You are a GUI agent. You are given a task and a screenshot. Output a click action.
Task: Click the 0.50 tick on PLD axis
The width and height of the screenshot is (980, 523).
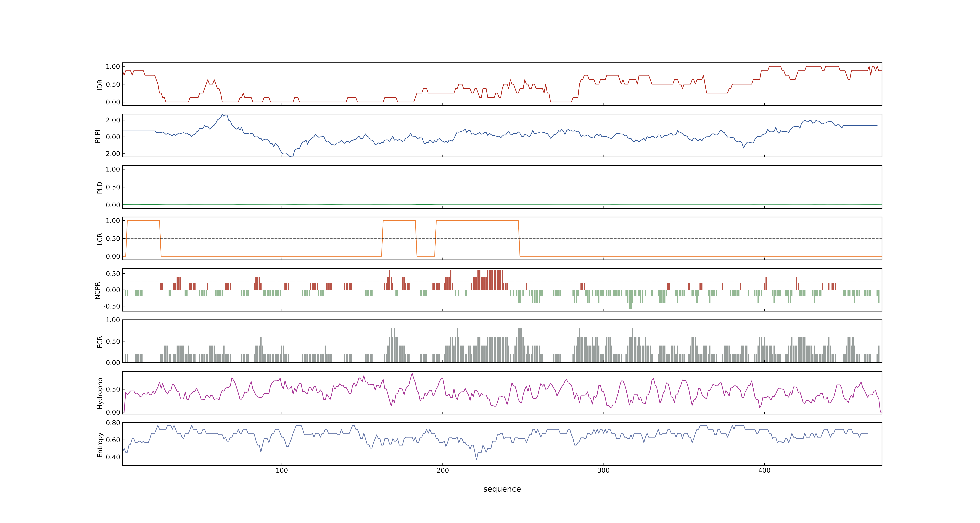[113, 187]
